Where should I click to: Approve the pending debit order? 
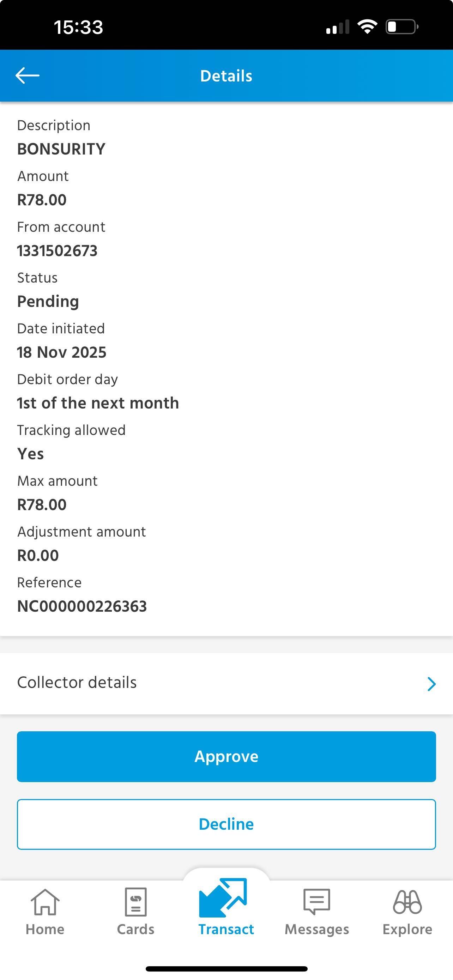(x=226, y=756)
